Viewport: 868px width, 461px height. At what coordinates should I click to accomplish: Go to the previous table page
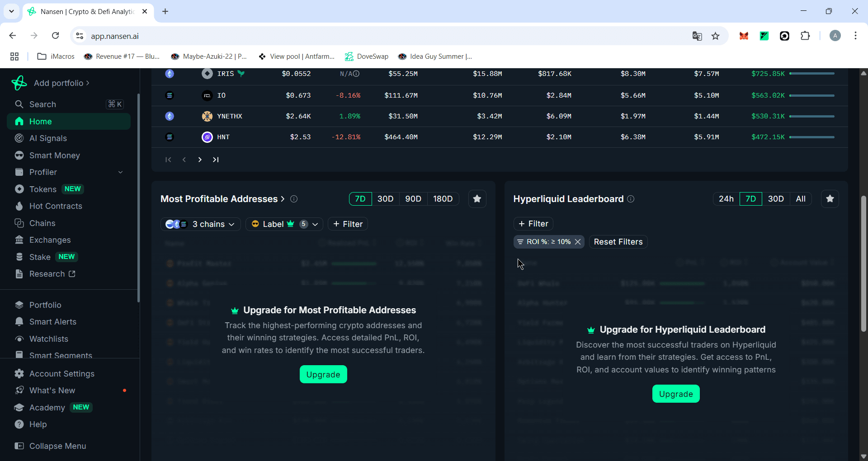point(184,160)
